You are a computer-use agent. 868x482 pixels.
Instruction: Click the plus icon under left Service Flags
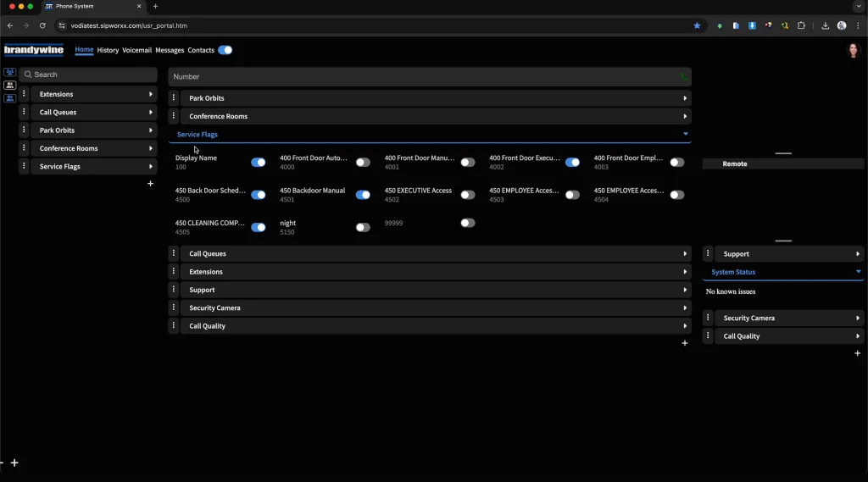point(151,184)
